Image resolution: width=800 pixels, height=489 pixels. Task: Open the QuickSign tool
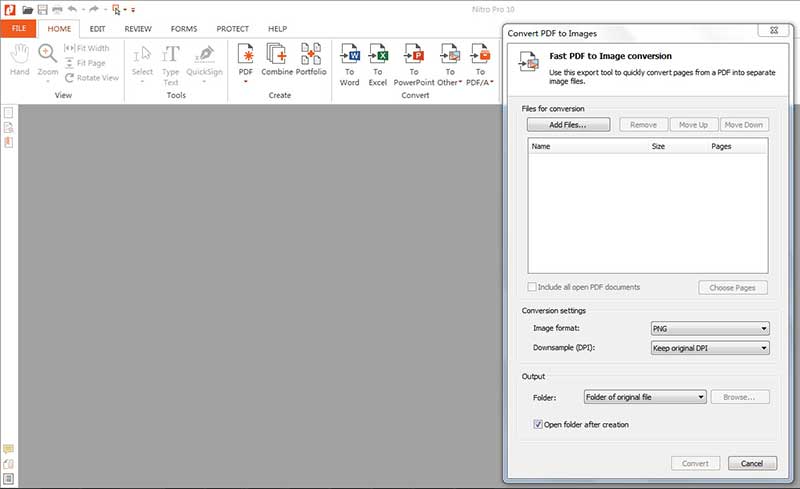(204, 60)
